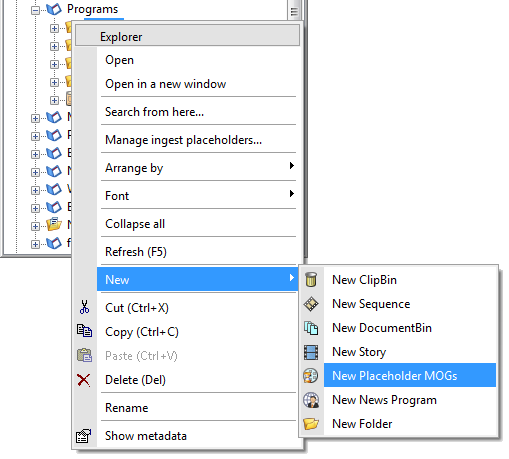The image size is (509, 459).
Task: Choose Search from here option
Action: pyautogui.click(x=154, y=112)
